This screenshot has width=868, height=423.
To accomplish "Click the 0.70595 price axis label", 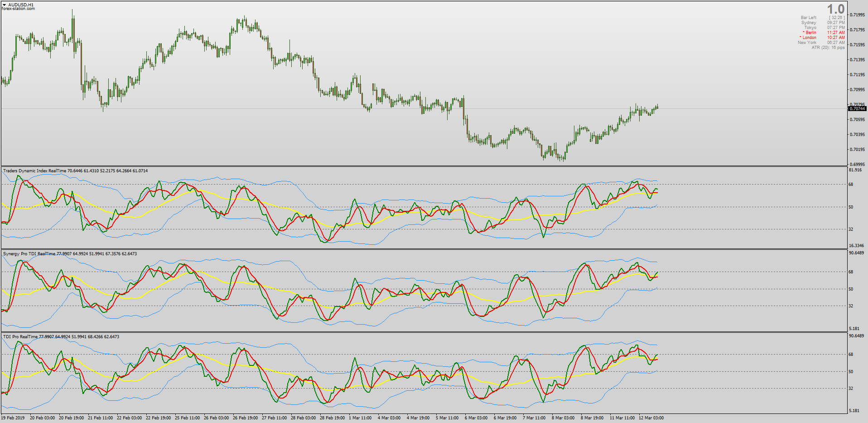I will [x=857, y=120].
